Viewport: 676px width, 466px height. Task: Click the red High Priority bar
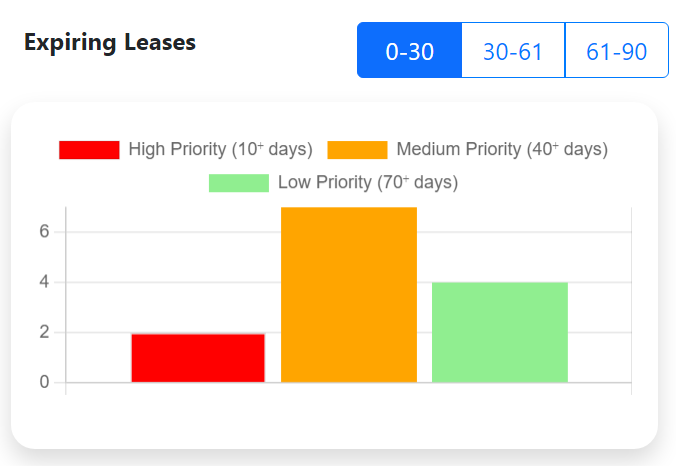pos(198,358)
